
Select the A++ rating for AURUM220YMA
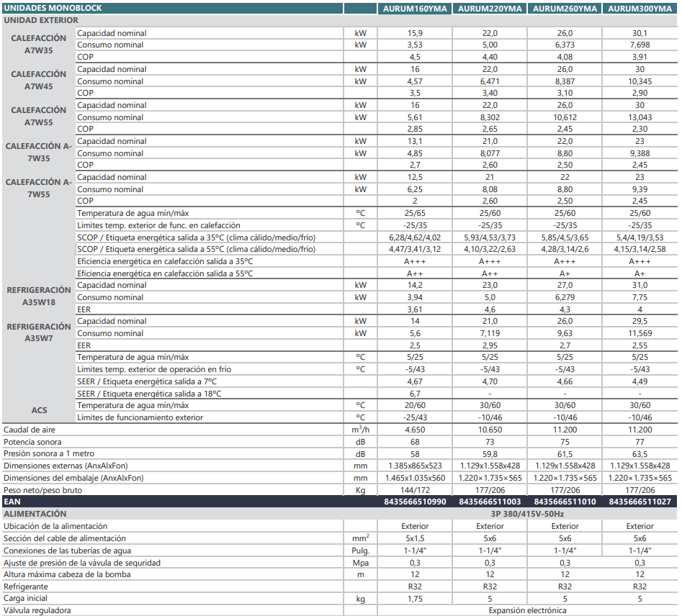[490, 274]
